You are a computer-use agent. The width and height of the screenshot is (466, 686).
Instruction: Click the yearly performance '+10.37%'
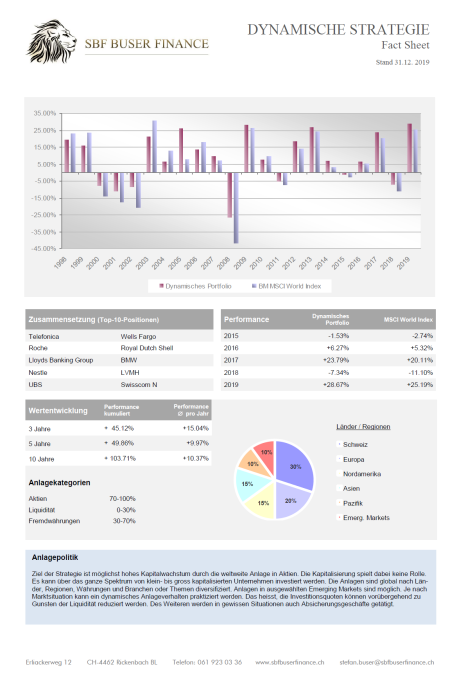pyautogui.click(x=196, y=458)
